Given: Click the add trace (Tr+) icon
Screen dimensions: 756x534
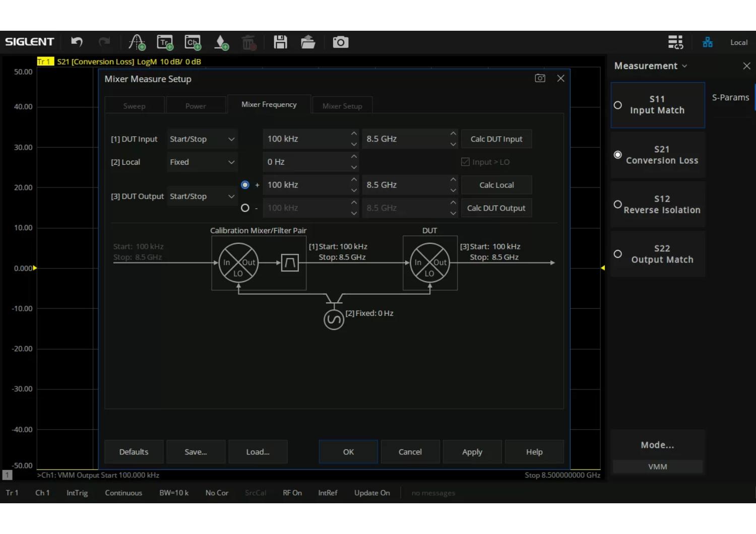Looking at the screenshot, I should click(165, 42).
